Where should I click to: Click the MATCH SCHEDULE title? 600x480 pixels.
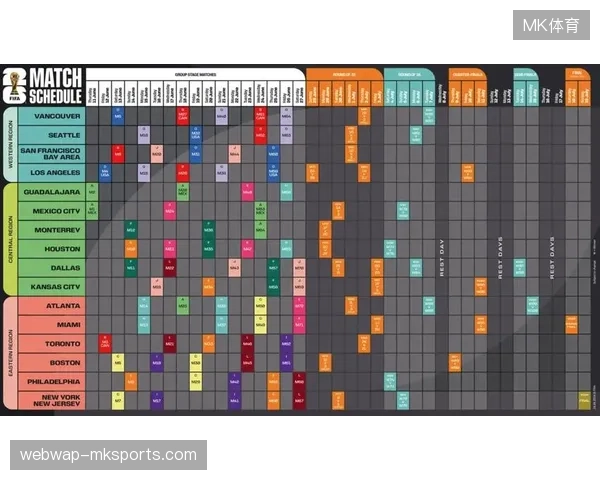[56, 87]
